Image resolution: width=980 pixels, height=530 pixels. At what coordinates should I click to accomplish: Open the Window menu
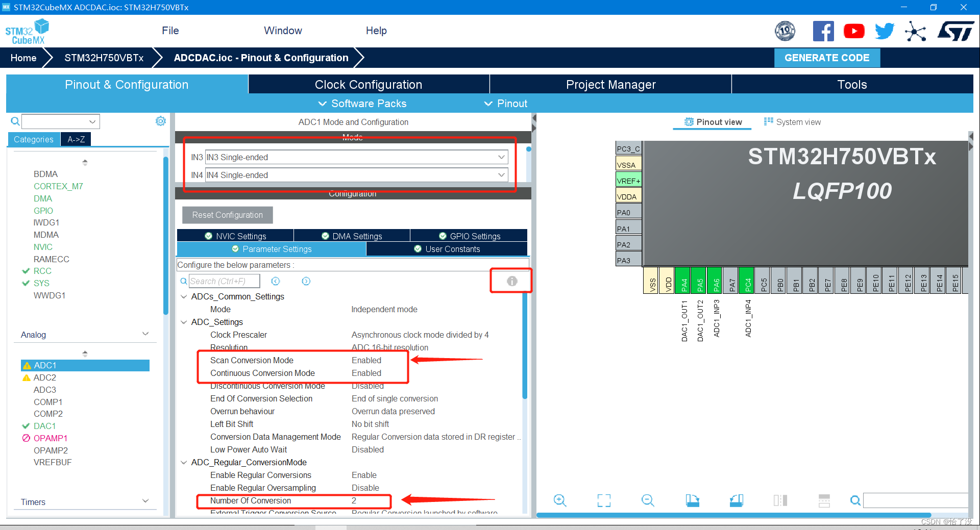(x=283, y=31)
